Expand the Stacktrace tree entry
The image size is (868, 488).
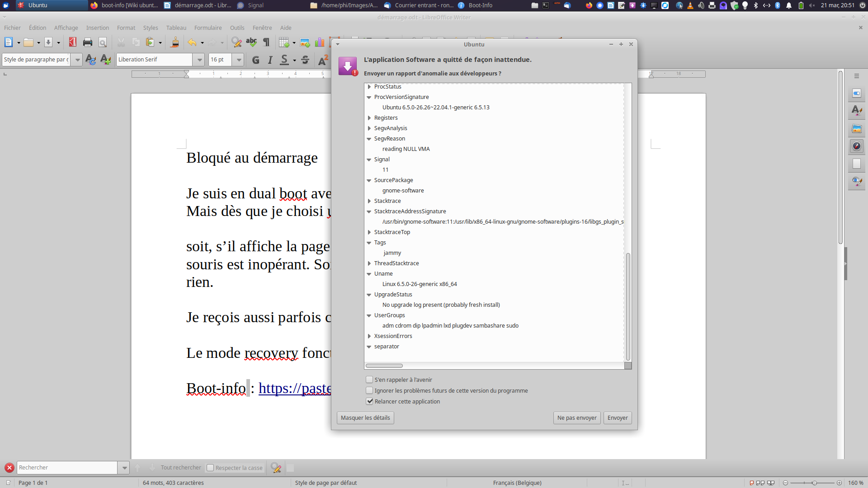[x=369, y=201]
